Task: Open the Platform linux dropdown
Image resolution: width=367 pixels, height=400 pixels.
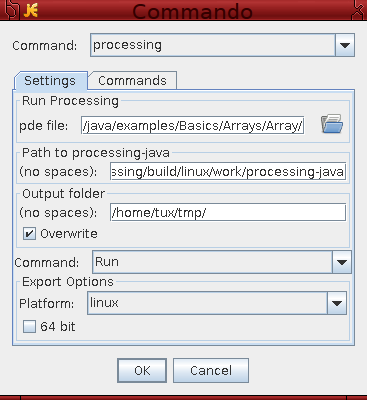Action: (337, 303)
